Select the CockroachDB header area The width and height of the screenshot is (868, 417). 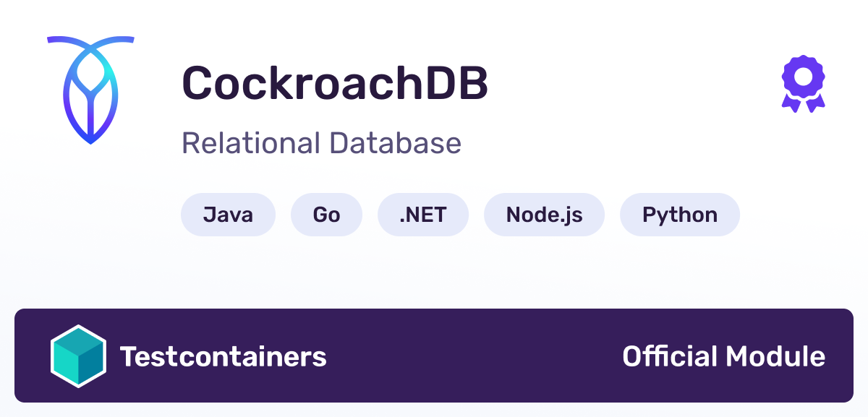click(336, 82)
